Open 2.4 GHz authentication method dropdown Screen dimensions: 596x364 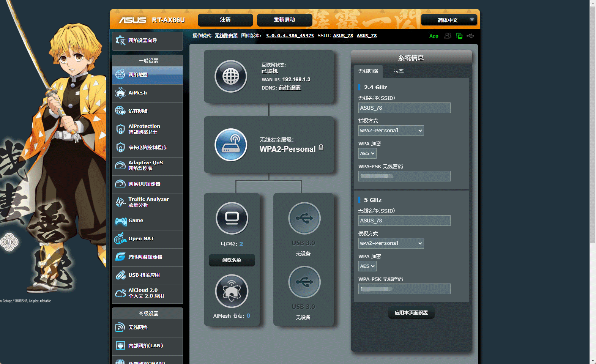click(391, 131)
